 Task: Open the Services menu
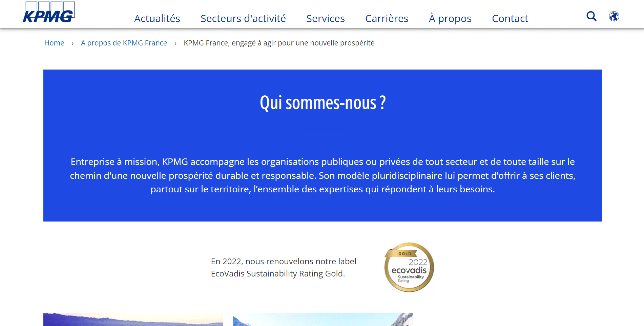click(x=326, y=18)
